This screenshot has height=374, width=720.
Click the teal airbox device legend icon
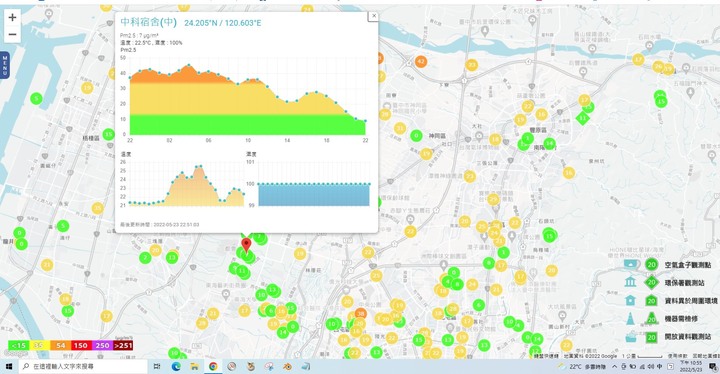(x=631, y=264)
